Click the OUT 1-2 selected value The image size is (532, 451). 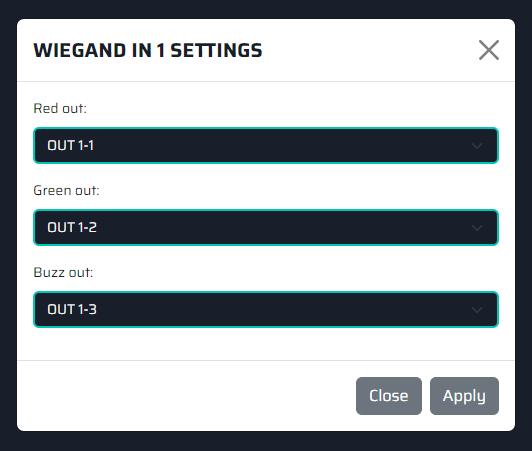pos(72,227)
